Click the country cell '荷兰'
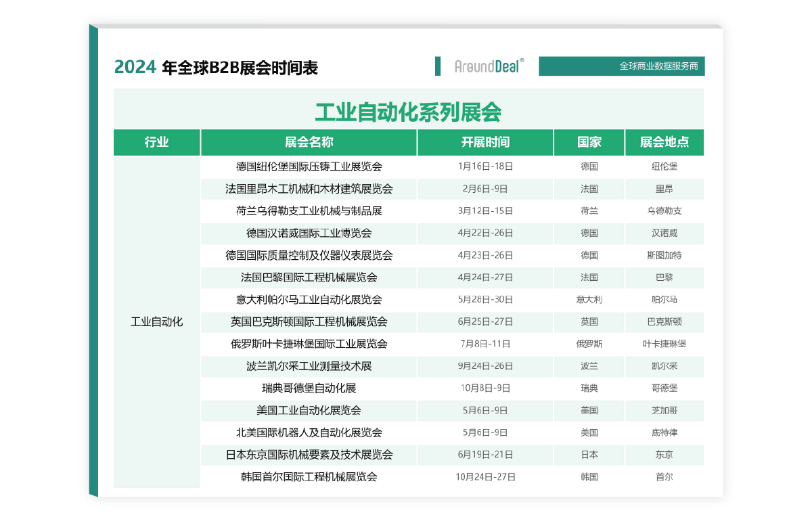The width and height of the screenshot is (812, 521). click(x=589, y=211)
